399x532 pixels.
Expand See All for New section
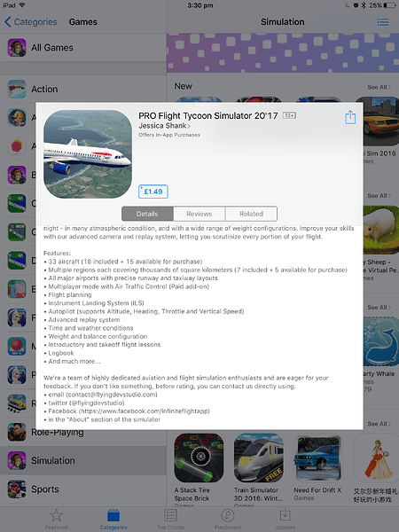click(x=379, y=87)
